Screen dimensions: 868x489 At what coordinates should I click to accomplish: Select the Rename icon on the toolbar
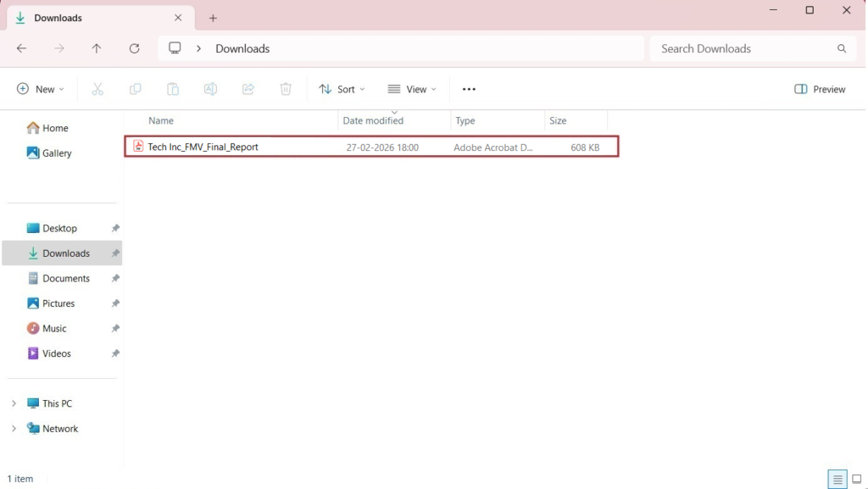pos(210,88)
